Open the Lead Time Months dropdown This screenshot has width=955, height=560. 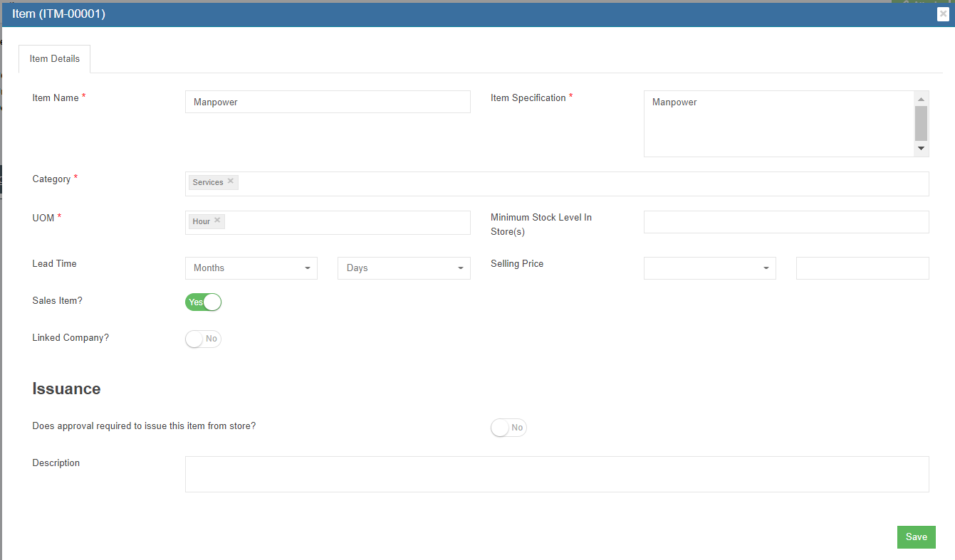click(251, 268)
